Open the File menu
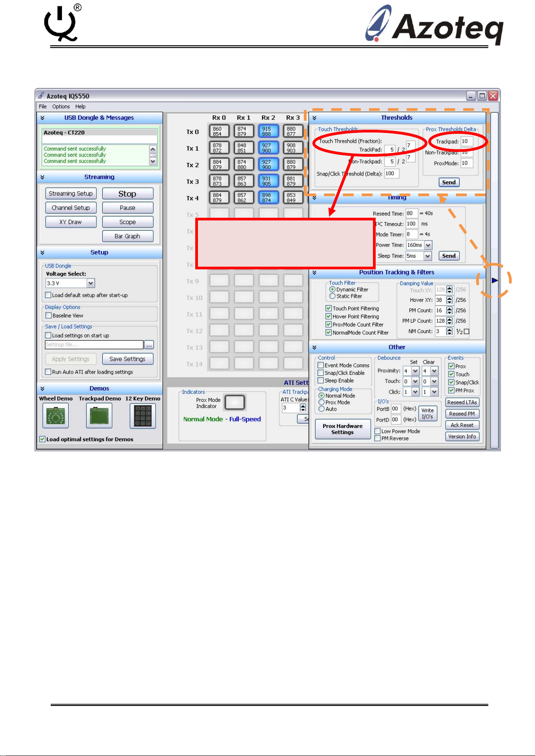 (x=43, y=106)
